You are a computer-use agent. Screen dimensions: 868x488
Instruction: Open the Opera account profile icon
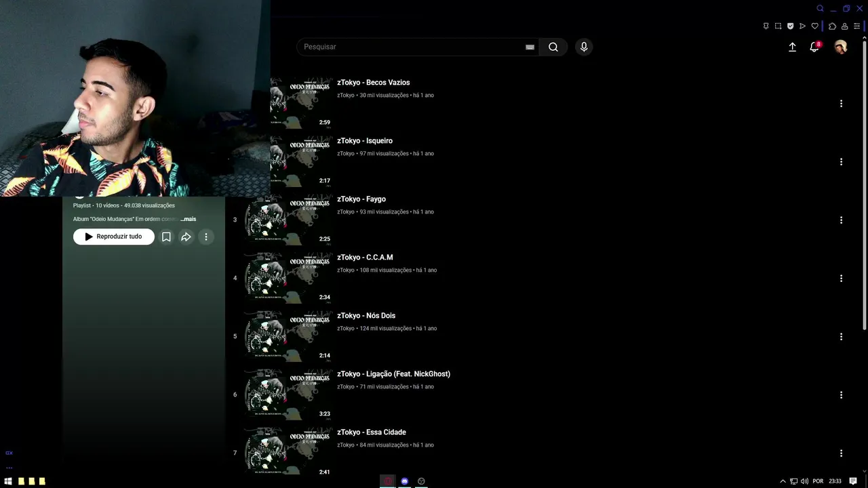click(844, 26)
